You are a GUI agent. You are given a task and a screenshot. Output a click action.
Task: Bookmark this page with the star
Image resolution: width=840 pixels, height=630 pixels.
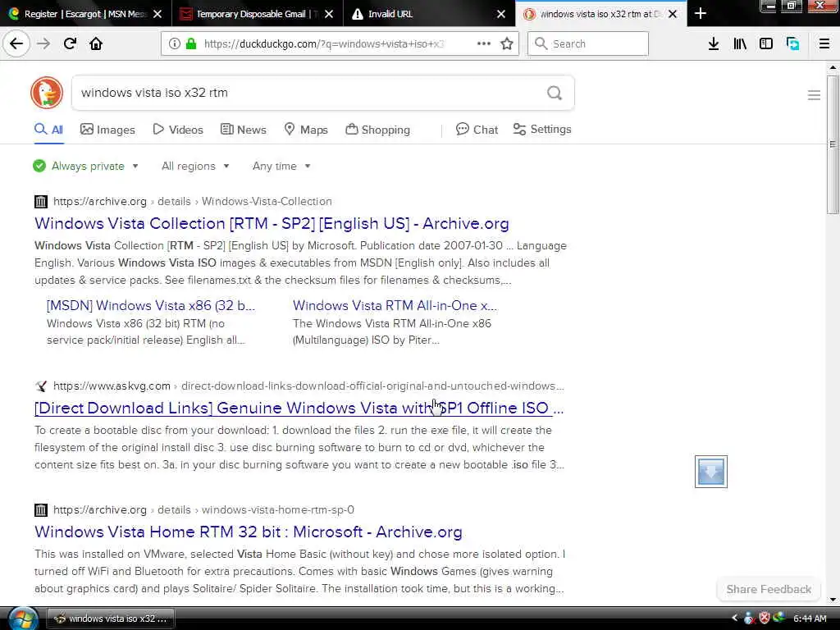pos(507,43)
